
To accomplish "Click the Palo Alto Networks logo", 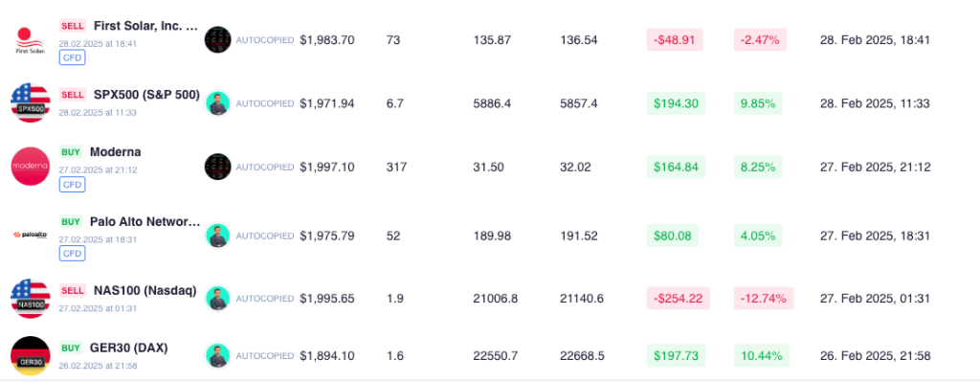I will tap(30, 236).
